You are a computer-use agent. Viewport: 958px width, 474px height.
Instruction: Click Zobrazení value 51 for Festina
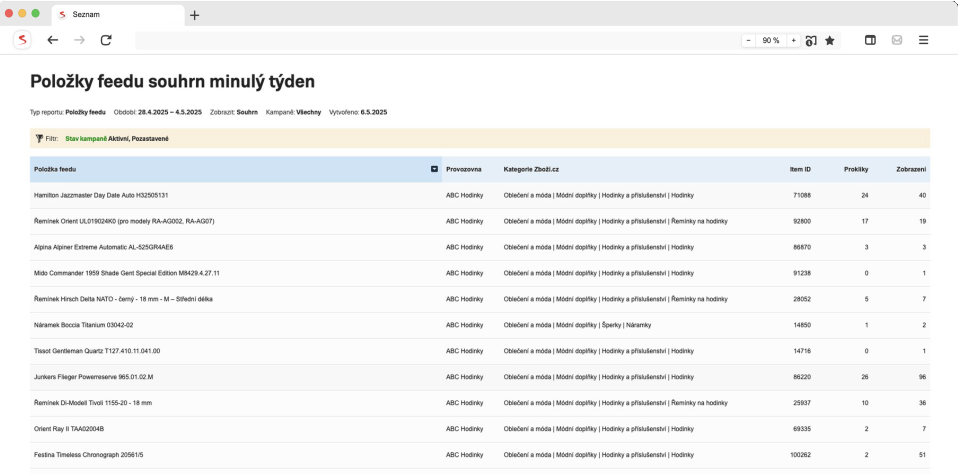(923, 455)
